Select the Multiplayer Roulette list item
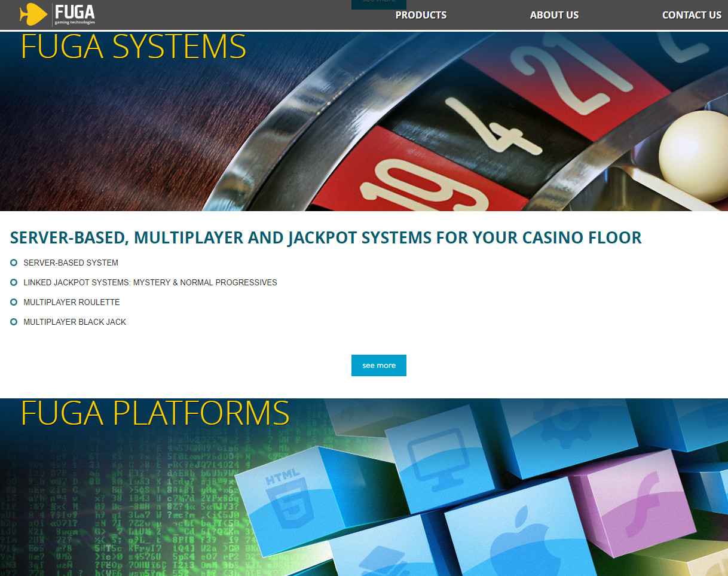Screen dimensions: 728x576 click(x=72, y=302)
